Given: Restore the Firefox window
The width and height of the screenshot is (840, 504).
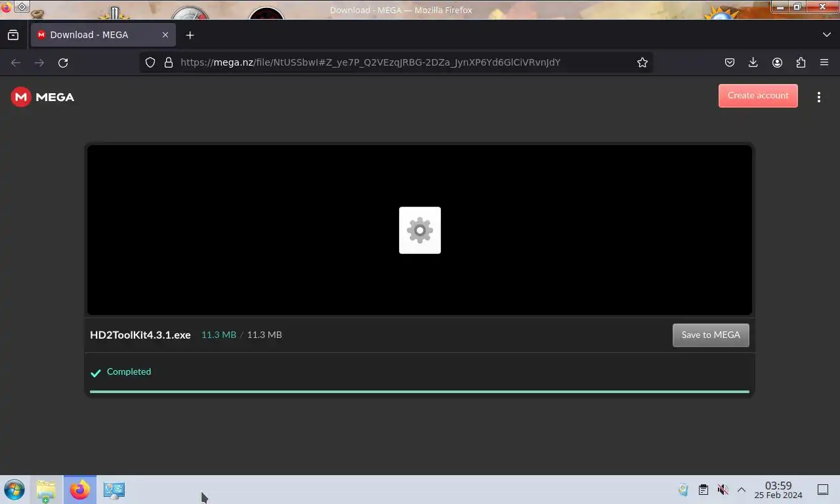Looking at the screenshot, I should tap(797, 7).
